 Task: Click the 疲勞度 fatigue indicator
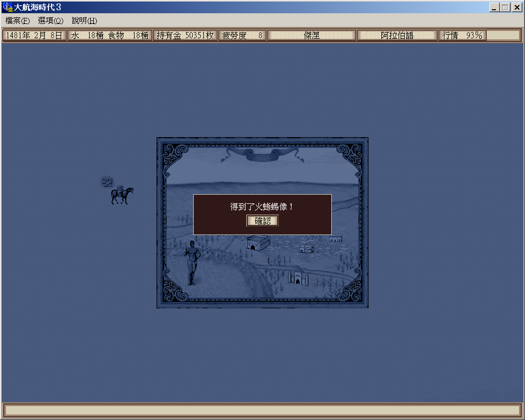(242, 36)
